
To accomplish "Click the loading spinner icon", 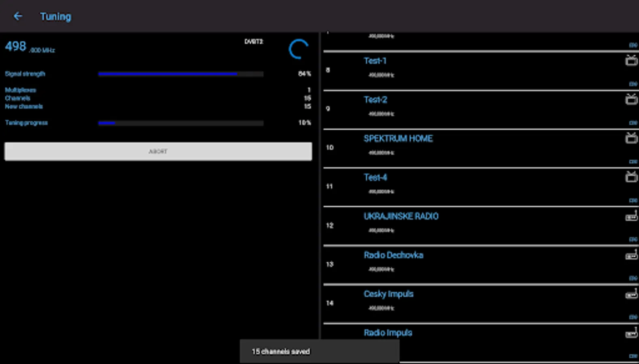I will point(299,49).
